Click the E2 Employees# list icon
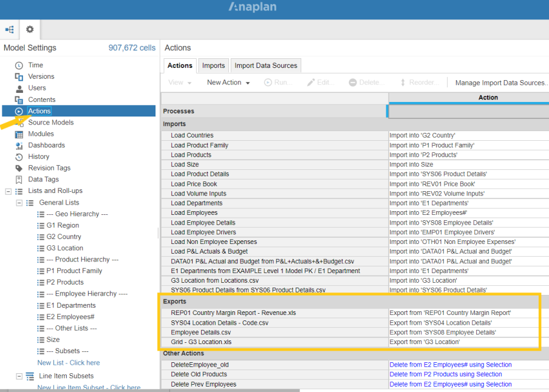The image size is (549, 392). tap(41, 317)
